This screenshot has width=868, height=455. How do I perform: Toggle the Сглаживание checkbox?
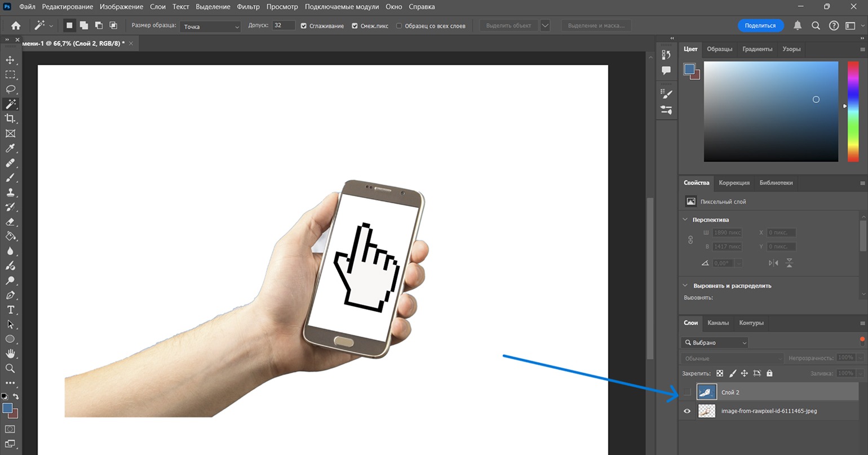click(x=304, y=26)
